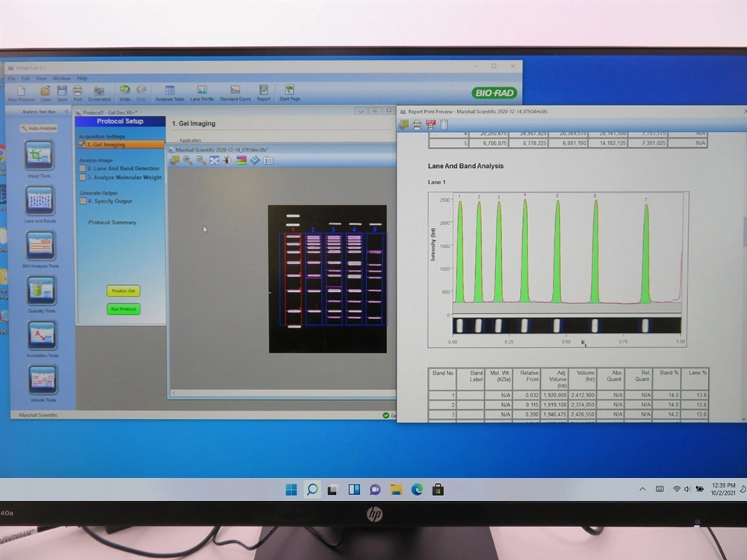This screenshot has height=560, width=747.
Task: Open the Image Tools panel
Action: 40,156
